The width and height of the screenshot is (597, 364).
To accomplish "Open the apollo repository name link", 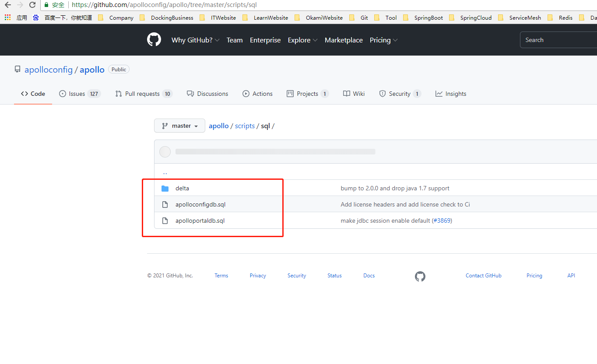I will 92,70.
